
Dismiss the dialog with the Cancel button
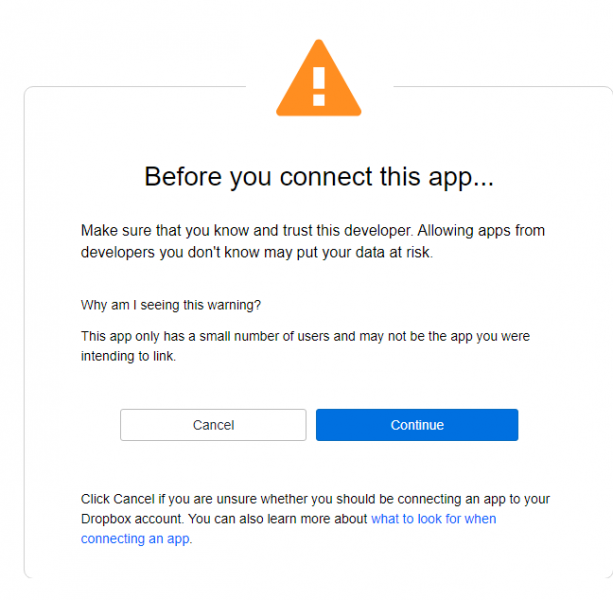click(213, 425)
